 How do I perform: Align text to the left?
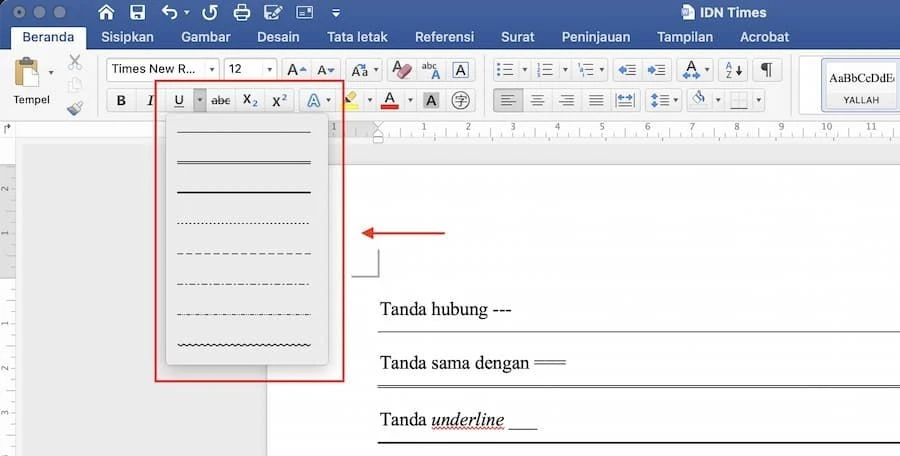pos(508,101)
